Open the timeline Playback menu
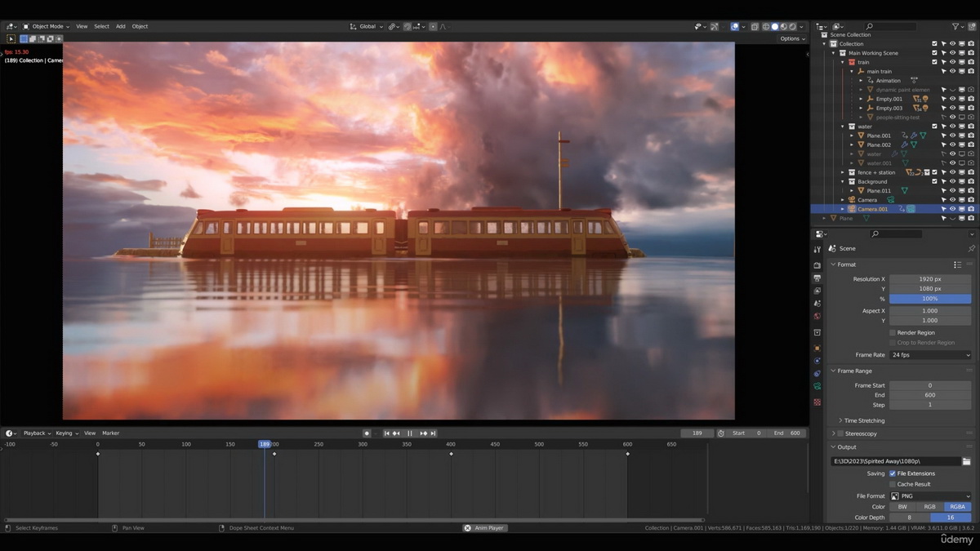980x551 pixels. (x=37, y=433)
